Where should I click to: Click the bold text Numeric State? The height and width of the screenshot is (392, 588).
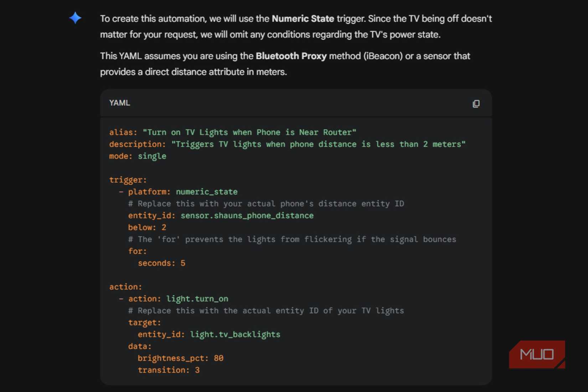pyautogui.click(x=302, y=19)
